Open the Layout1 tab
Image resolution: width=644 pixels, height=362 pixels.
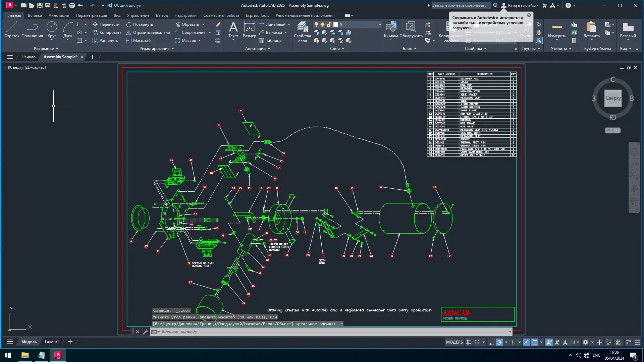click(52, 342)
